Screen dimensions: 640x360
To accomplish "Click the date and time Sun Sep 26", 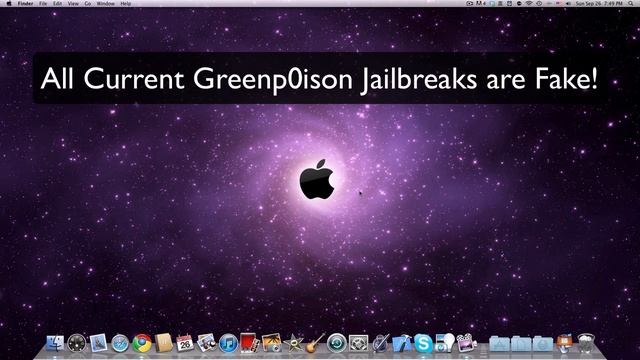I will point(599,3).
